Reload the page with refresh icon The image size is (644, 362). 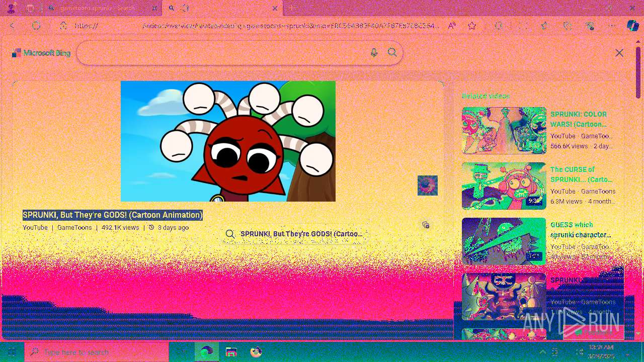(36, 26)
